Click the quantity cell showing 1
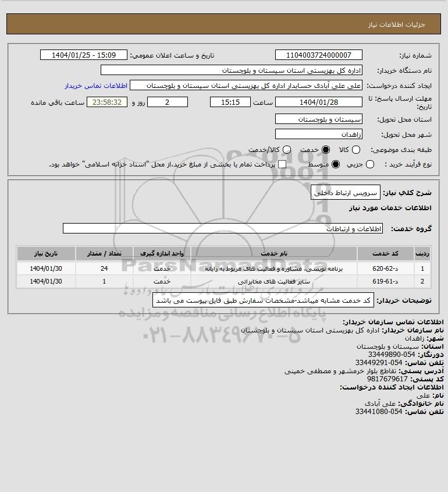448x492 pixels. point(104,281)
